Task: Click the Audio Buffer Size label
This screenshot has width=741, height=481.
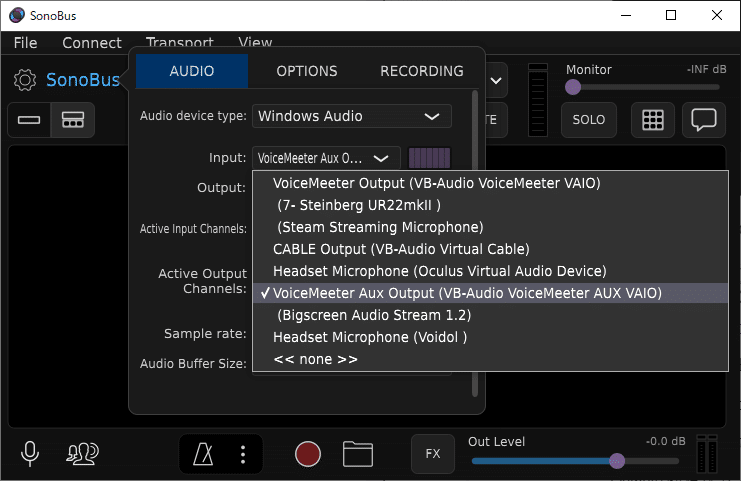Action: [193, 363]
